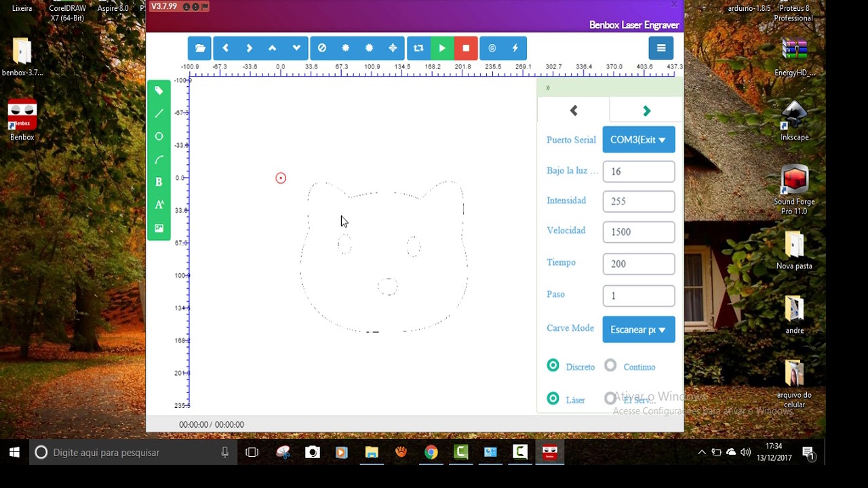
Task: Open Task View in taskbar
Action: click(252, 452)
